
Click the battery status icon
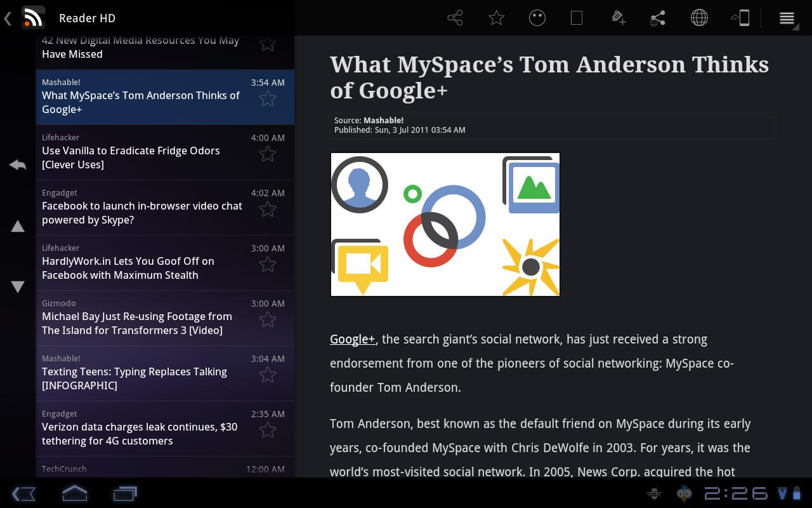click(x=797, y=493)
